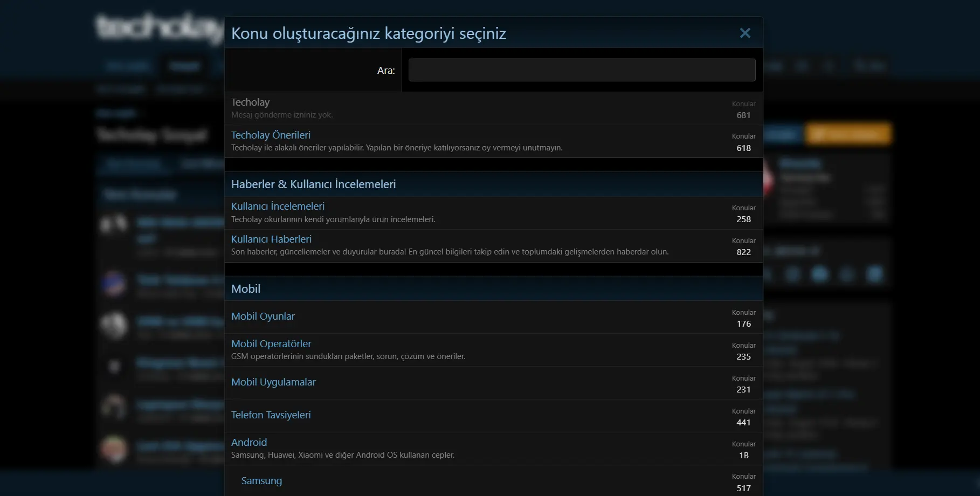Open the Android category
Screen dimensions: 980x496
coord(249,443)
